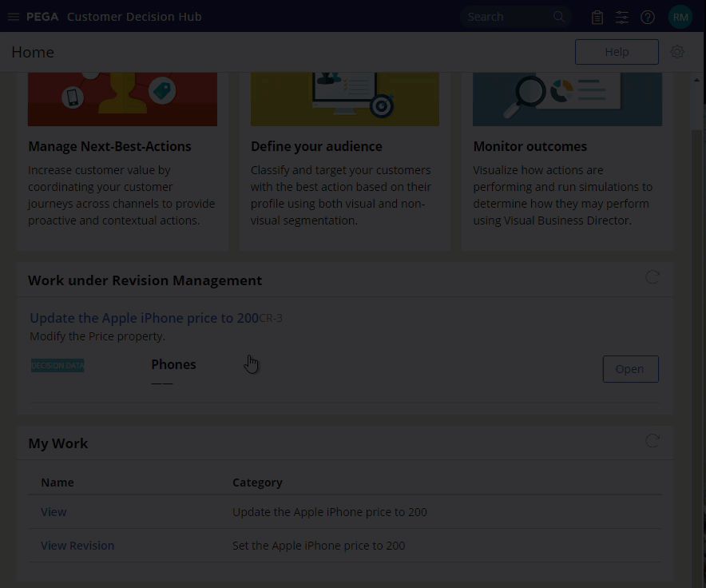Open the Update the Apple iPhone price link
This screenshot has height=588, width=706.
point(144,318)
